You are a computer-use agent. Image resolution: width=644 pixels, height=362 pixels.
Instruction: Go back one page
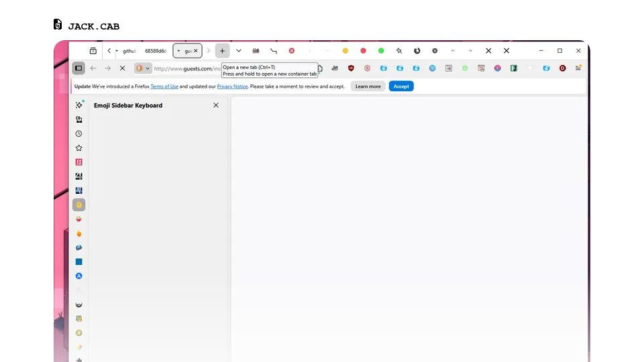pos(93,68)
